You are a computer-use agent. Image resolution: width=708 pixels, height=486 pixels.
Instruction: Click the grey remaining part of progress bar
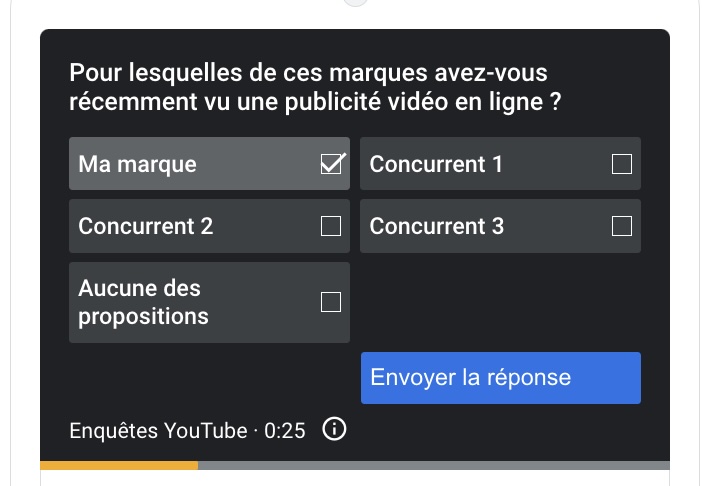pos(433,465)
